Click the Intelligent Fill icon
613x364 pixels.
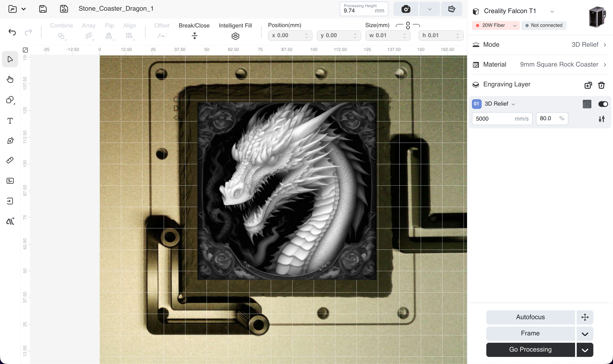[235, 36]
